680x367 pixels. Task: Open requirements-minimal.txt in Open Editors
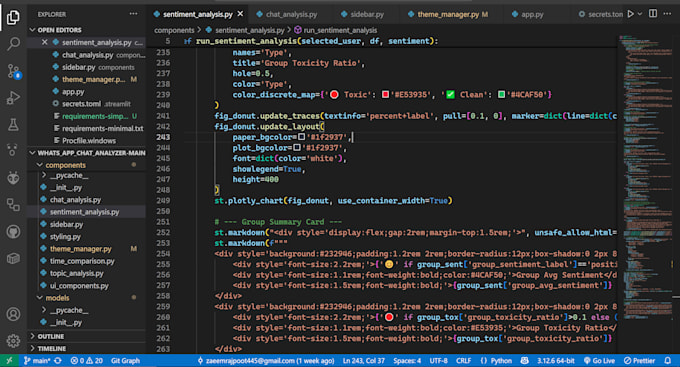(x=102, y=128)
